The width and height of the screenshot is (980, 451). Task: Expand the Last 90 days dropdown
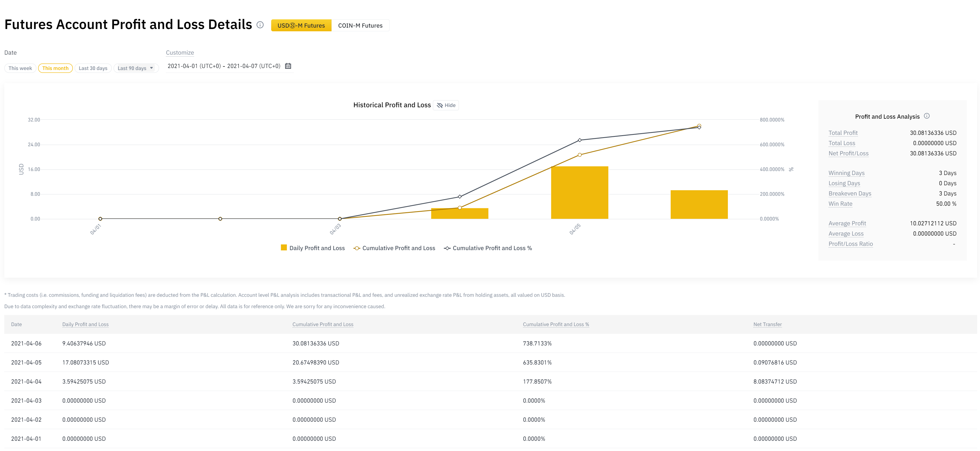click(x=136, y=68)
